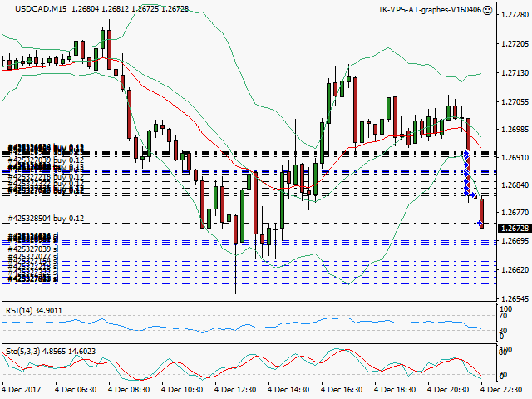Click the 1.26545 price axis label
Image resolution: width=532 pixels, height=399 pixels.
pos(514,298)
